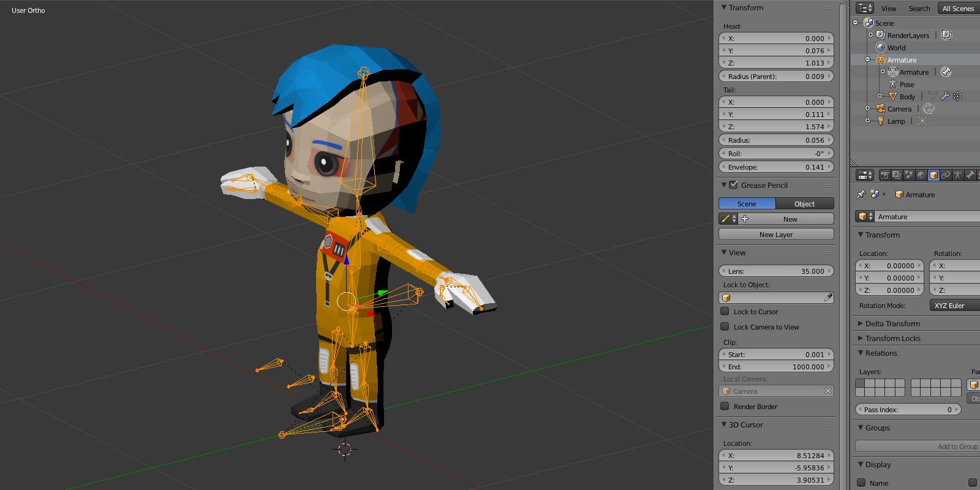Screen dimensions: 980x490
Task: Collapse the View panel
Action: click(x=724, y=252)
